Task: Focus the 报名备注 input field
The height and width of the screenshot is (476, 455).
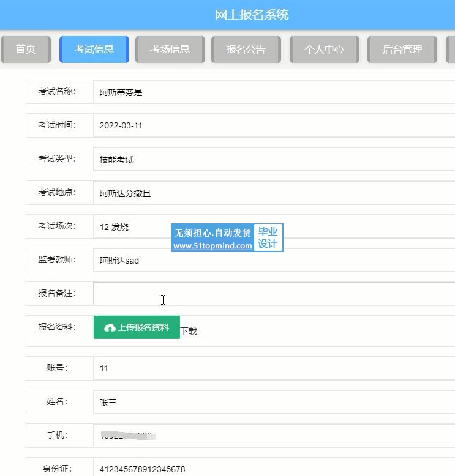Action: tap(274, 294)
